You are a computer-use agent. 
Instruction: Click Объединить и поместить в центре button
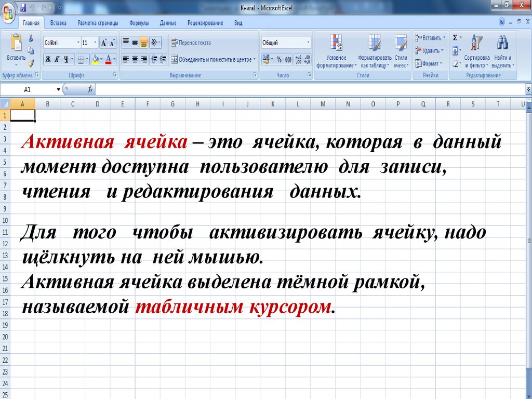point(214,59)
